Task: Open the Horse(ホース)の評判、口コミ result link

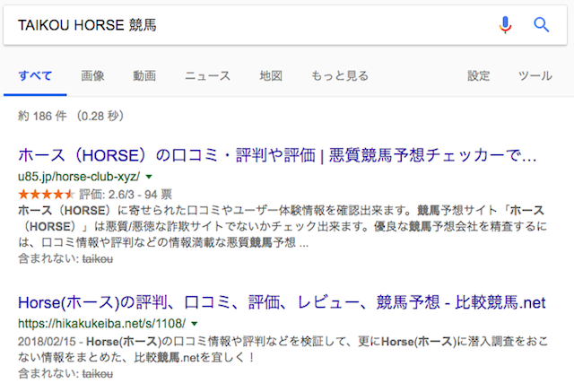Action: (x=282, y=302)
